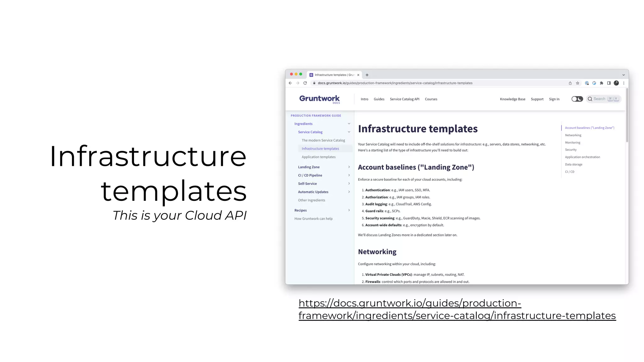
Task: Open Chrome three-dot menu
Action: click(x=624, y=83)
